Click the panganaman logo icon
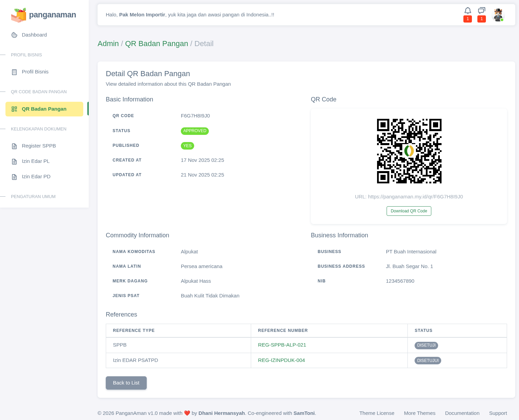The height and width of the screenshot is (420, 519). tap(19, 15)
